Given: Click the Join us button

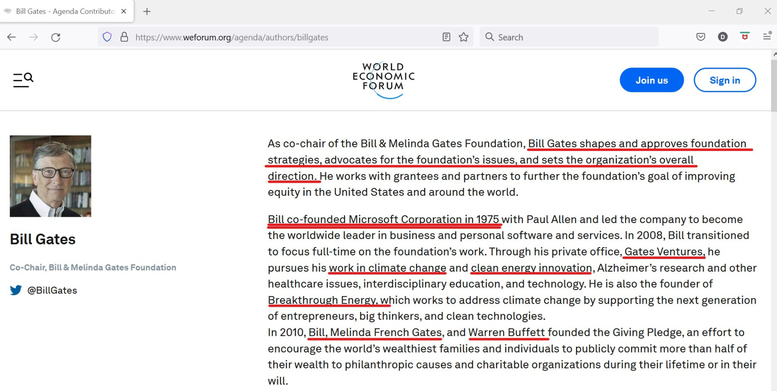Looking at the screenshot, I should (652, 80).
